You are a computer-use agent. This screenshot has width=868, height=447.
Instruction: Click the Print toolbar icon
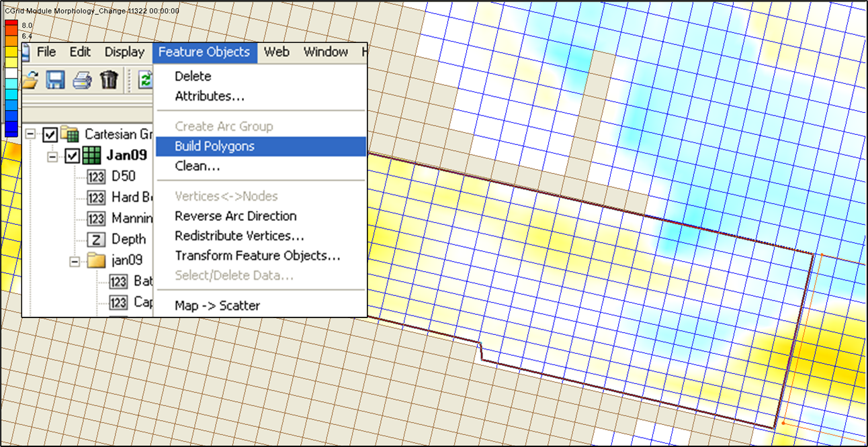[x=82, y=80]
